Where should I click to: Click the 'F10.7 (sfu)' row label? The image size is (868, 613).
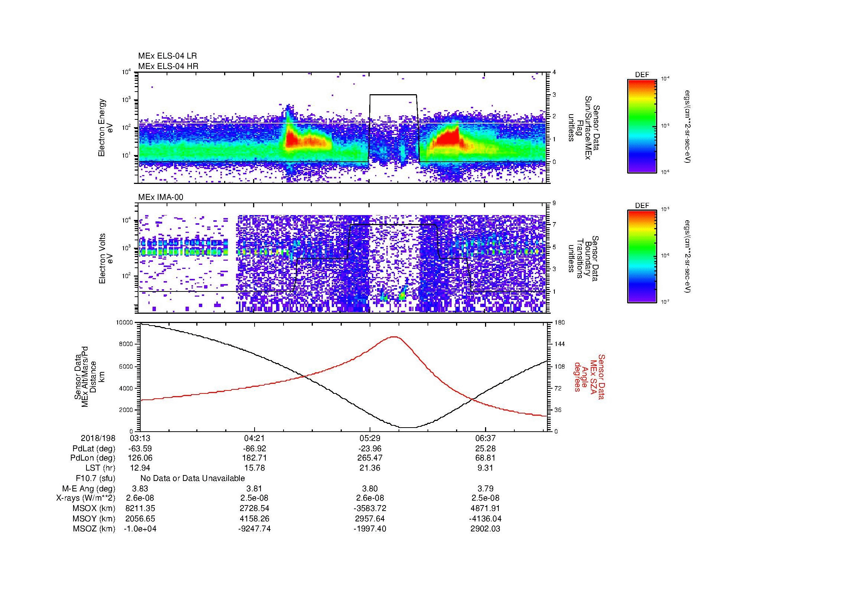pos(96,478)
